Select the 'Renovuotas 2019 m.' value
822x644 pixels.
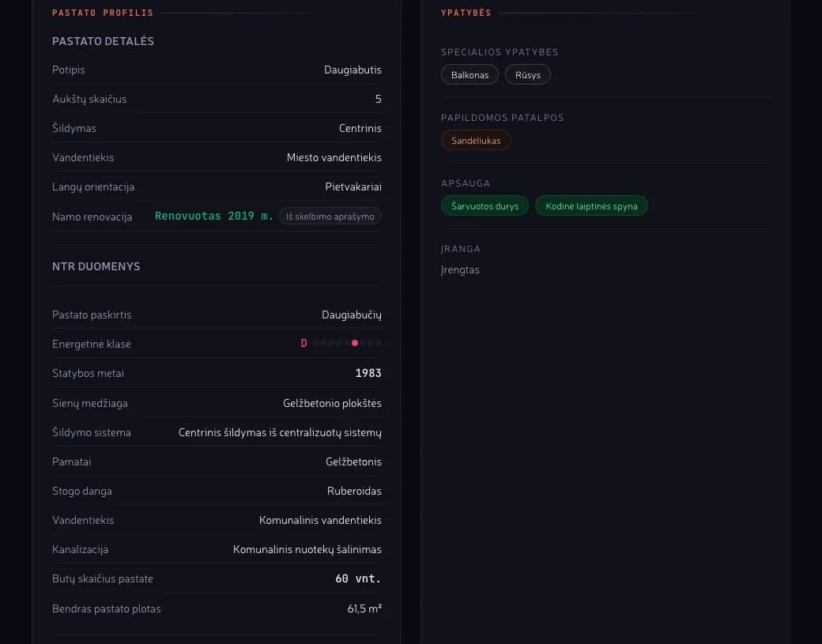click(x=214, y=216)
